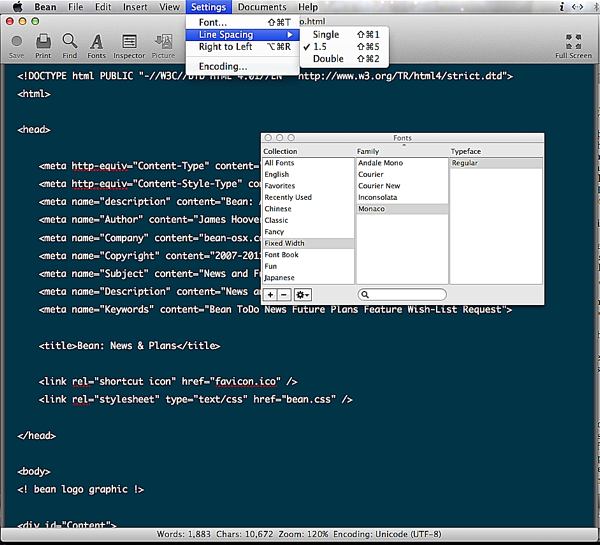Select Recently Used font collection
The image size is (600, 545).
308,197
